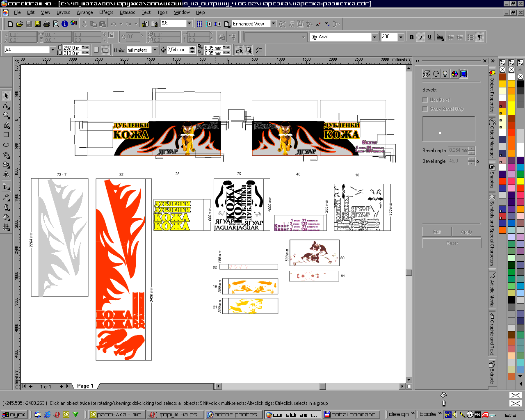525x420 pixels.
Task: Select the Outline pen tool
Action: 6,207
